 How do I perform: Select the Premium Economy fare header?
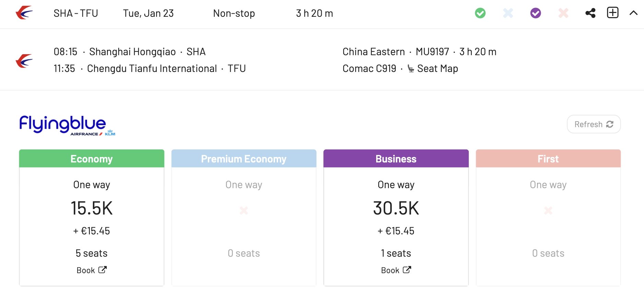click(x=244, y=159)
